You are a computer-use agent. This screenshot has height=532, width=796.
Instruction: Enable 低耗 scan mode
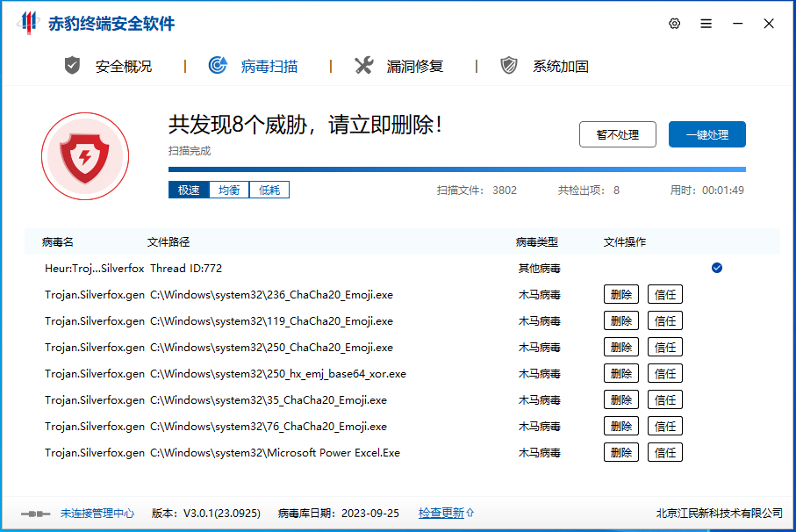[x=269, y=189]
